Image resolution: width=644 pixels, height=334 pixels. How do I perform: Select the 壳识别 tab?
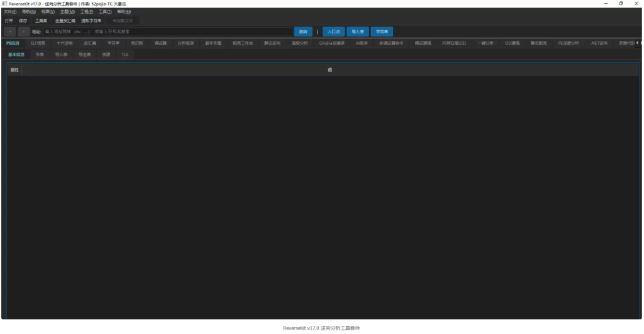[136, 43]
